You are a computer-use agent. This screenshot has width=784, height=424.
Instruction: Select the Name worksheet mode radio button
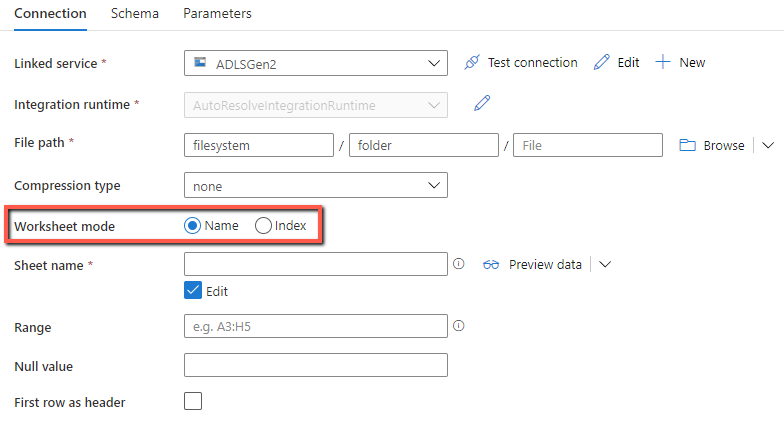193,226
